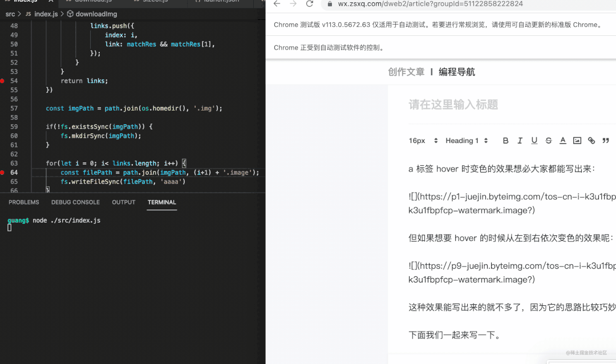The height and width of the screenshot is (364, 616).
Task: Insert a hyperlink with the chain-link icon
Action: coord(591,141)
